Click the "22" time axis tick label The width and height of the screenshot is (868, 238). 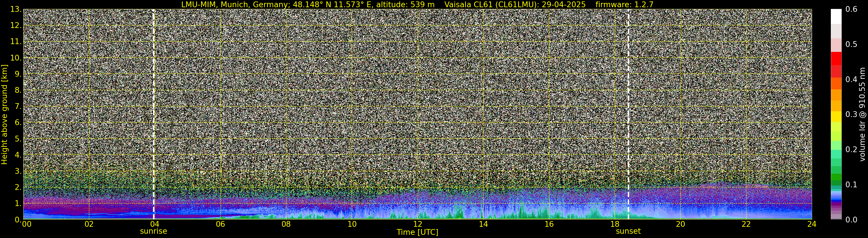pyautogui.click(x=746, y=224)
